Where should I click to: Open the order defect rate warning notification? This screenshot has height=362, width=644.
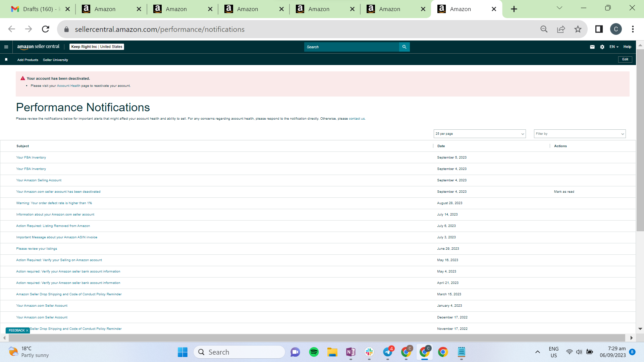click(x=54, y=203)
